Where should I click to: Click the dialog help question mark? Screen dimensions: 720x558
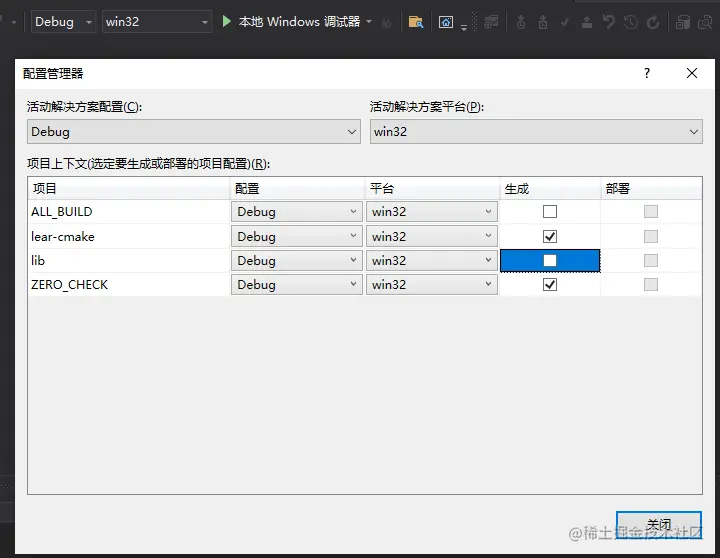pos(647,73)
